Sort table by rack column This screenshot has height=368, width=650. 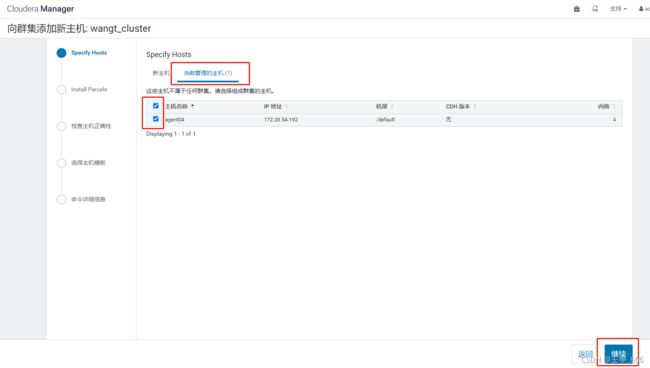tap(384, 107)
